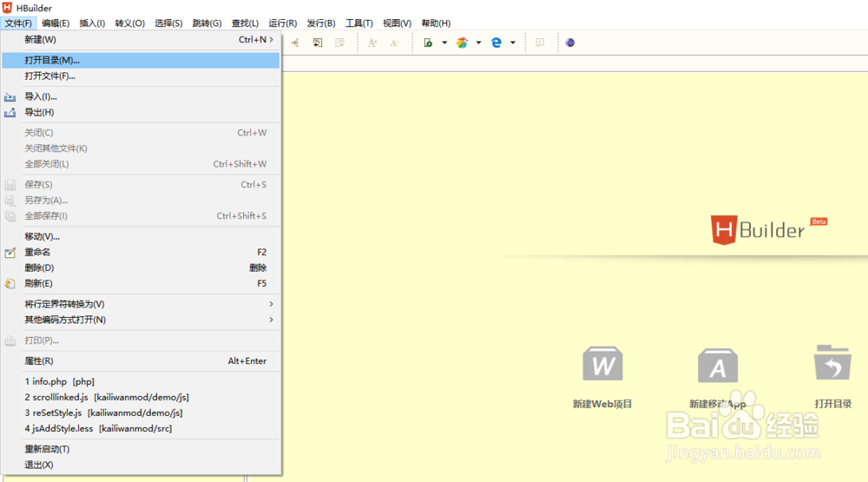Select 导入(I)... menu entry
The height and width of the screenshot is (482, 868).
click(x=141, y=96)
